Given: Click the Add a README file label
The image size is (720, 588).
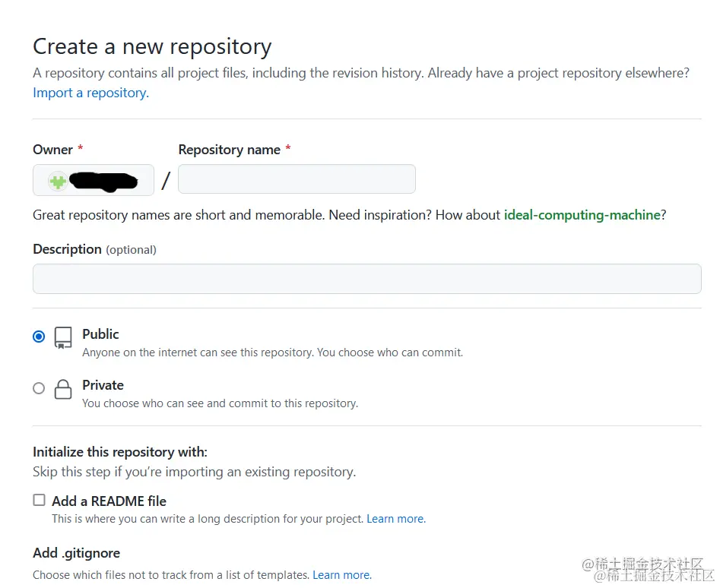Looking at the screenshot, I should (x=109, y=501).
